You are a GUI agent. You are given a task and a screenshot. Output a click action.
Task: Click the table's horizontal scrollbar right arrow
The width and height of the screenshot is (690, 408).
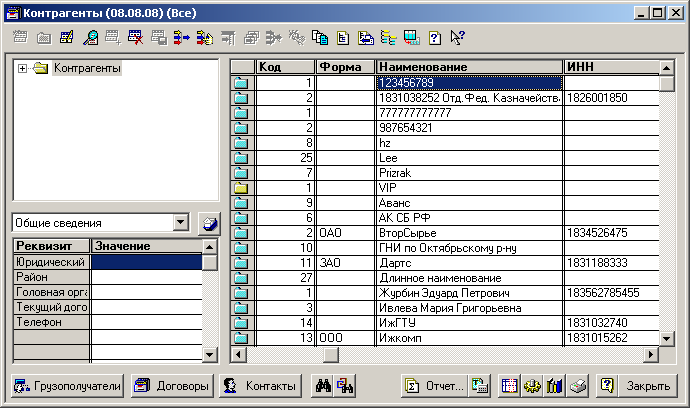tap(650, 354)
